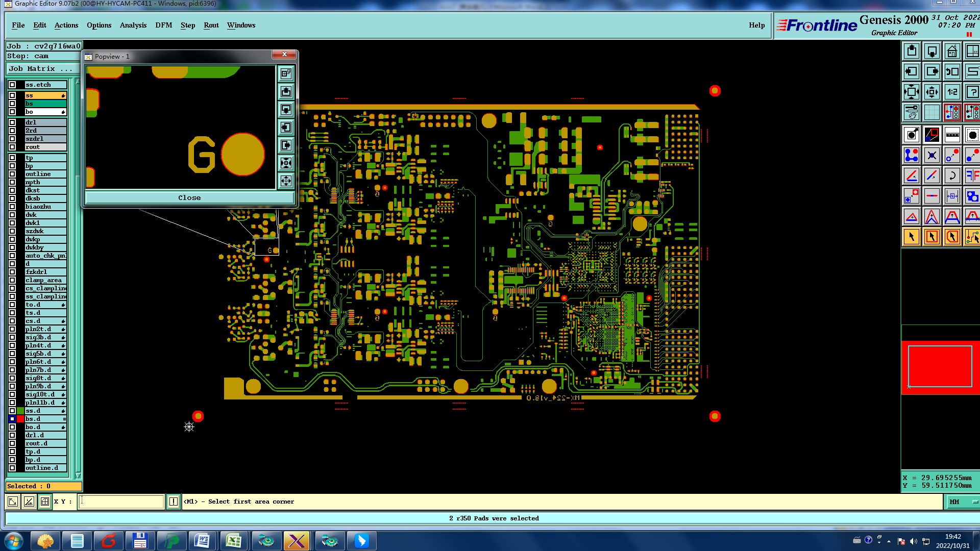Click the pan up arrow icon

[912, 52]
